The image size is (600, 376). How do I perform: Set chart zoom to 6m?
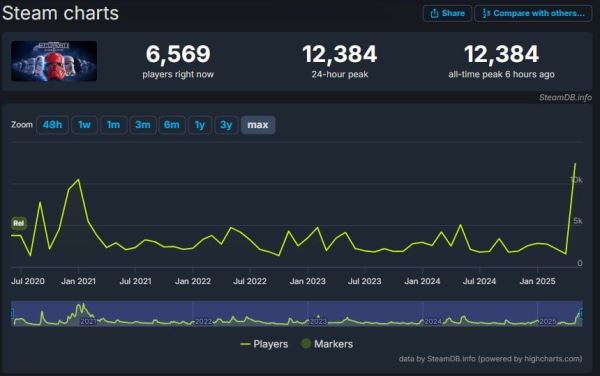pyautogui.click(x=172, y=125)
